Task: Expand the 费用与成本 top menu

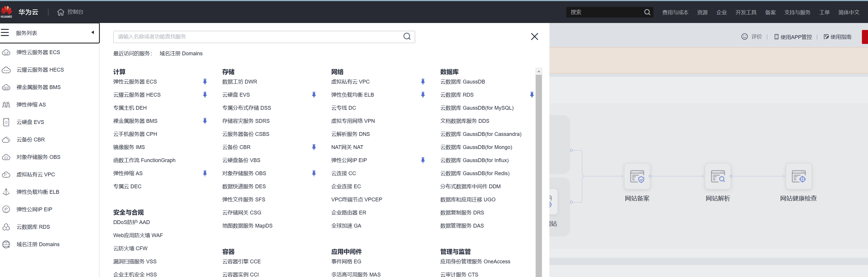Action: pyautogui.click(x=675, y=13)
